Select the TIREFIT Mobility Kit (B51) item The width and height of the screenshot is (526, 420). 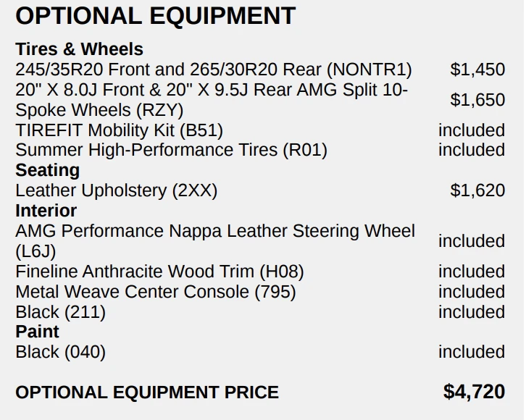119,130
